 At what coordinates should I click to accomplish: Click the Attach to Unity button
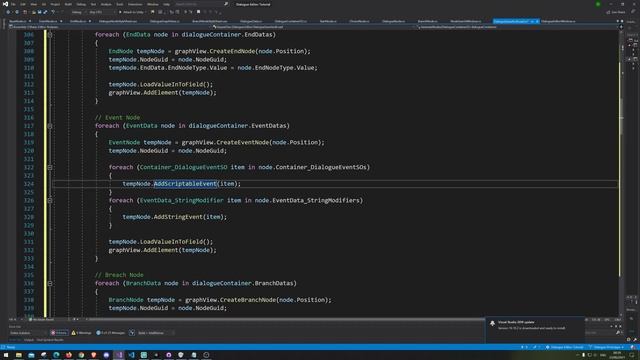(x=132, y=12)
